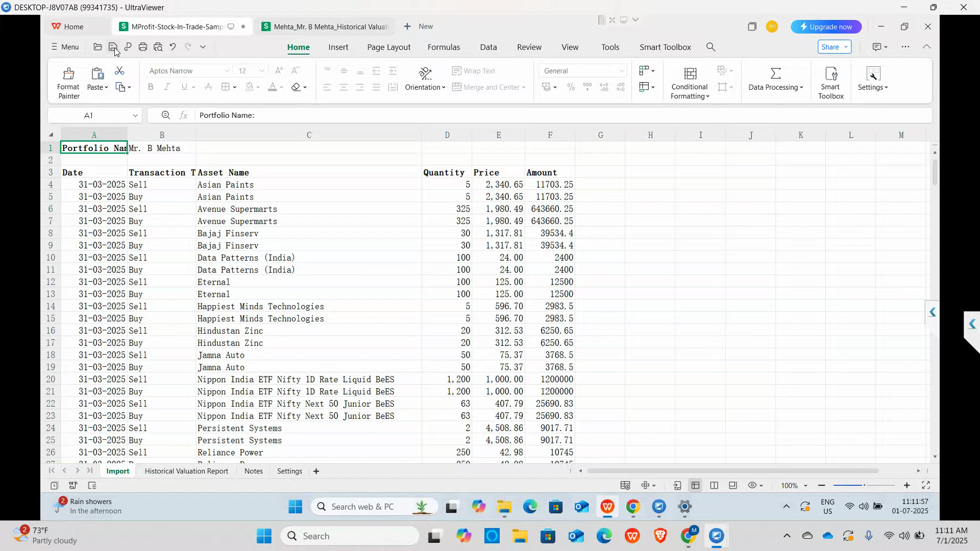The image size is (980, 551).
Task: Click the Clear eraser icon
Action: pos(296,87)
